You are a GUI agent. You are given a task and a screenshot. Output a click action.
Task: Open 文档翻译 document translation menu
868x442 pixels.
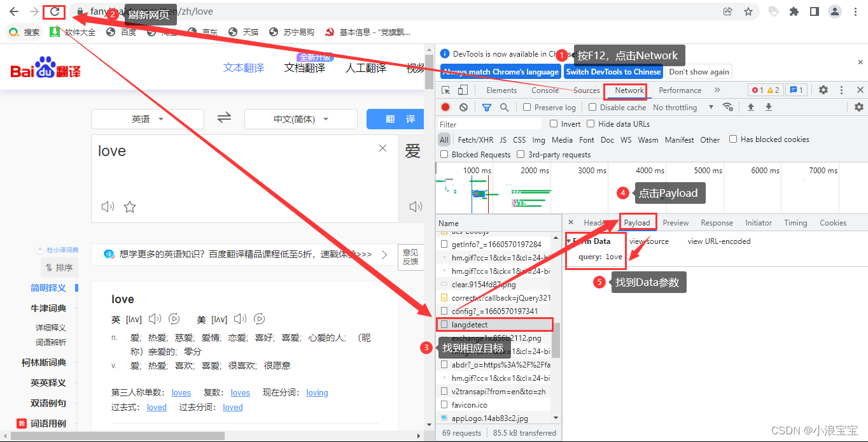[x=305, y=68]
